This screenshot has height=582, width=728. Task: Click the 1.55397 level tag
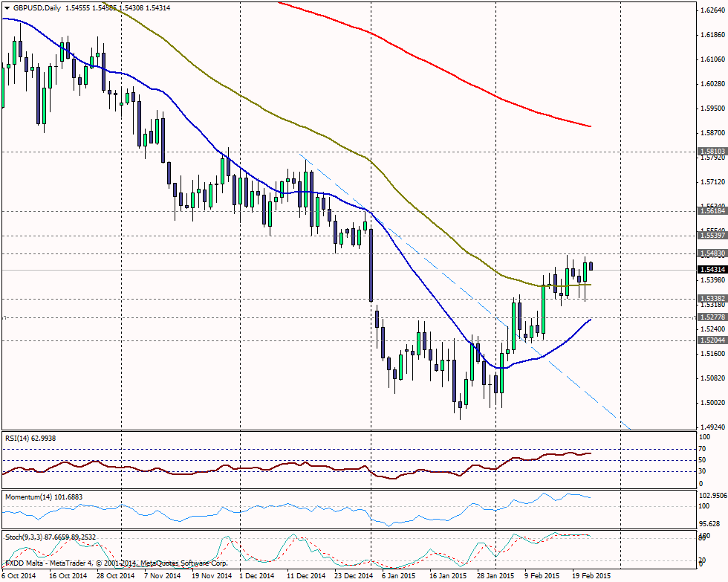point(712,236)
